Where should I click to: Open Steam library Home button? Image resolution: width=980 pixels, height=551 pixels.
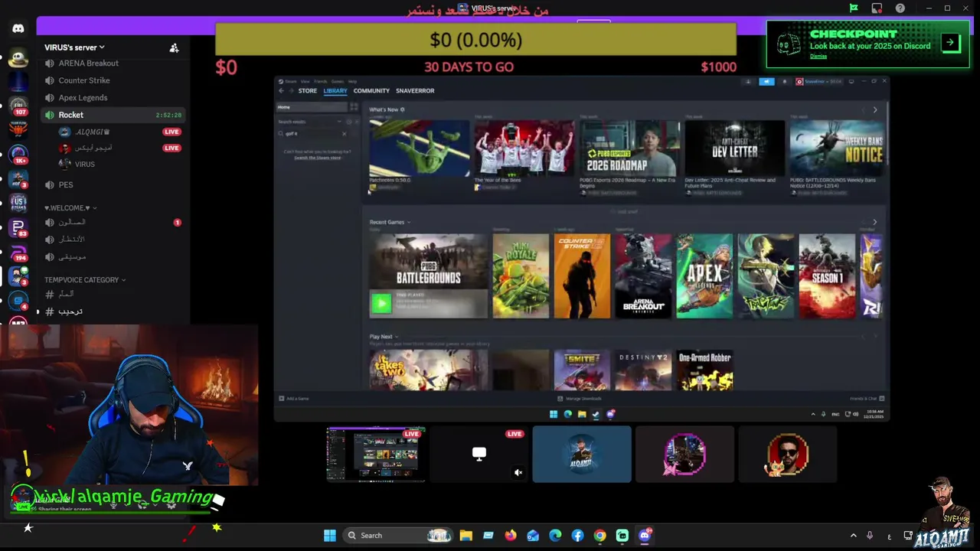(x=312, y=107)
